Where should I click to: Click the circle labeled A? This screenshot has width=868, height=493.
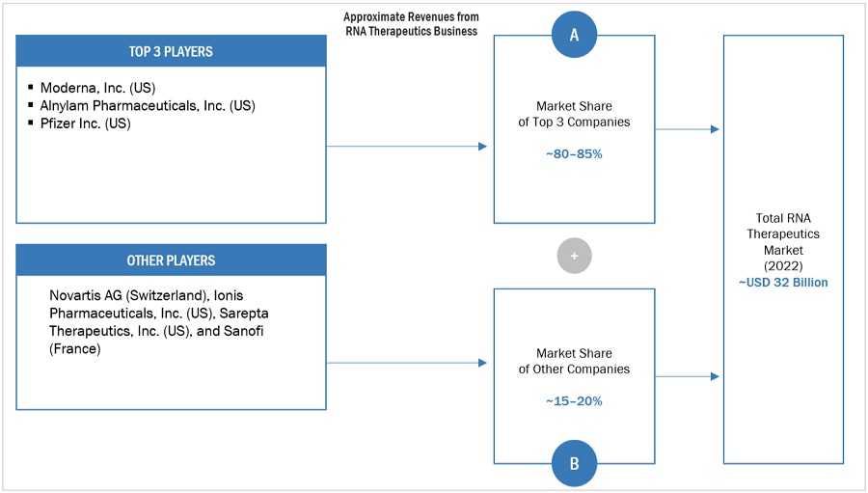pyautogui.click(x=574, y=35)
